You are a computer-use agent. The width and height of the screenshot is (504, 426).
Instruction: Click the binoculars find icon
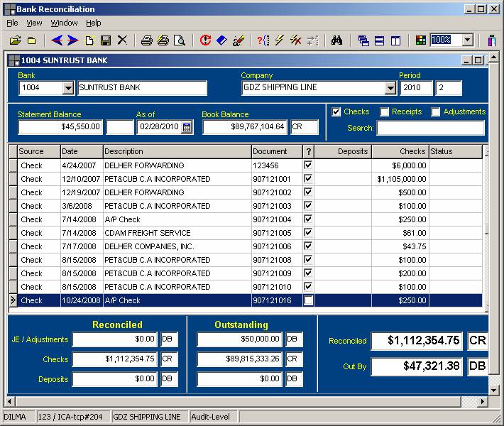point(336,40)
